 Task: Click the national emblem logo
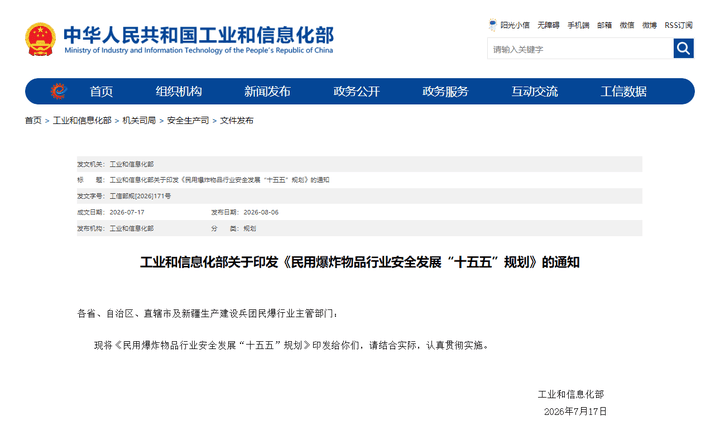40,40
